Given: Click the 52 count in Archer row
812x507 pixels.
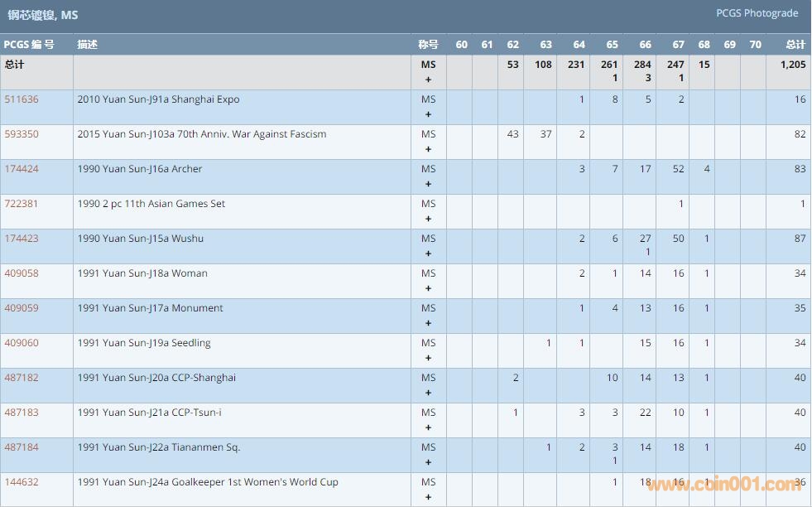Looking at the screenshot, I should coord(678,169).
